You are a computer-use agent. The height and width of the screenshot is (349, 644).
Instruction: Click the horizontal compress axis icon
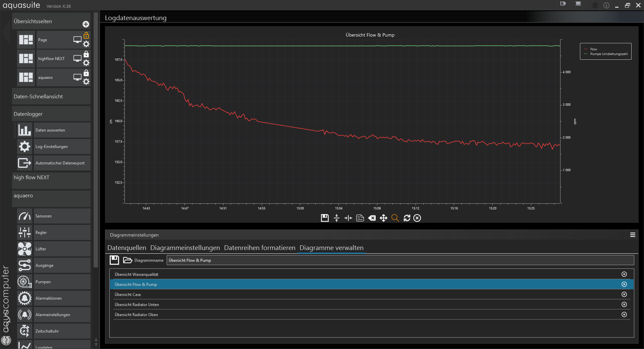[348, 218]
